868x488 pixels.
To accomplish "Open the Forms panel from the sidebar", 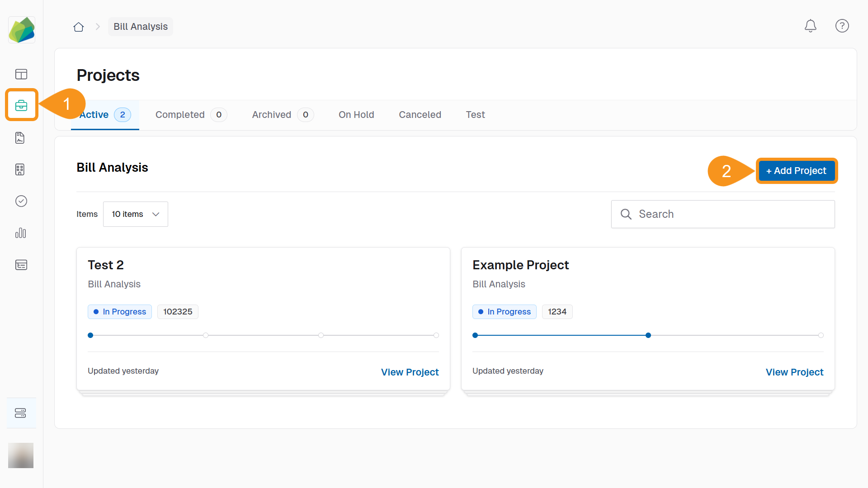I will [x=21, y=265].
